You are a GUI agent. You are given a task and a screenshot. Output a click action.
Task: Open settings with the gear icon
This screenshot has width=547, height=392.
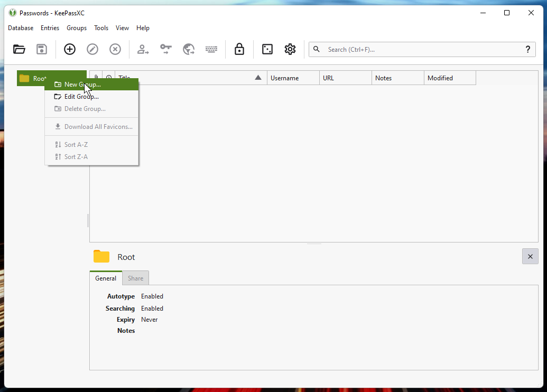click(290, 49)
